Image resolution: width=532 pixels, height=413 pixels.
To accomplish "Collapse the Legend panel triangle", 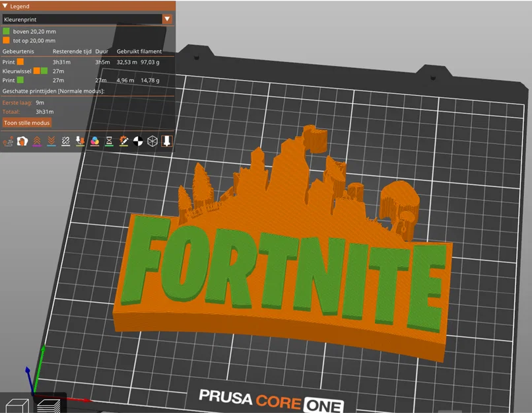I will point(5,6).
